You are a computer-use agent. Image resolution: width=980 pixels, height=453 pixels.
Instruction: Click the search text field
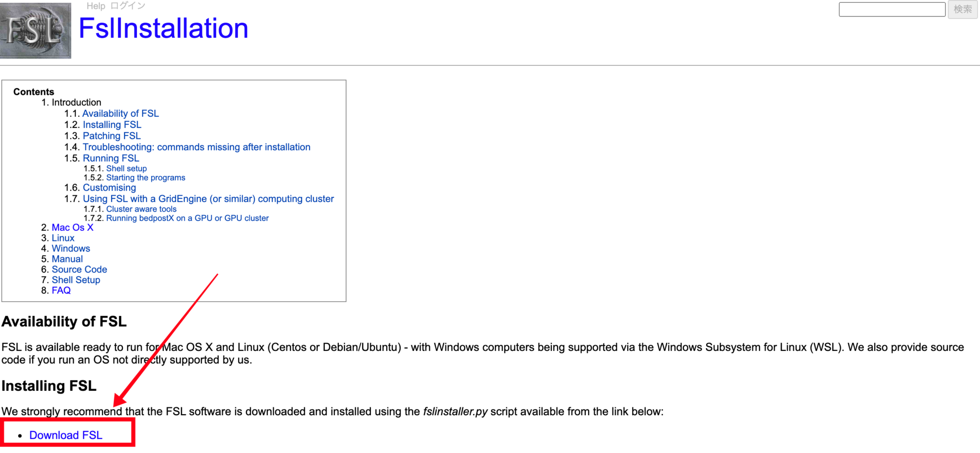tap(891, 10)
